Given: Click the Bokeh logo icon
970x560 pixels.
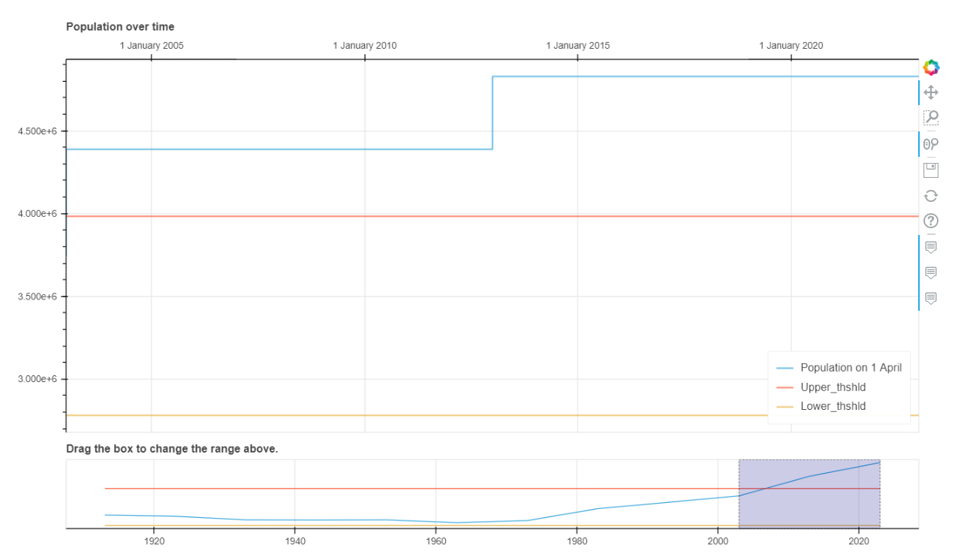Looking at the screenshot, I should pyautogui.click(x=931, y=68).
